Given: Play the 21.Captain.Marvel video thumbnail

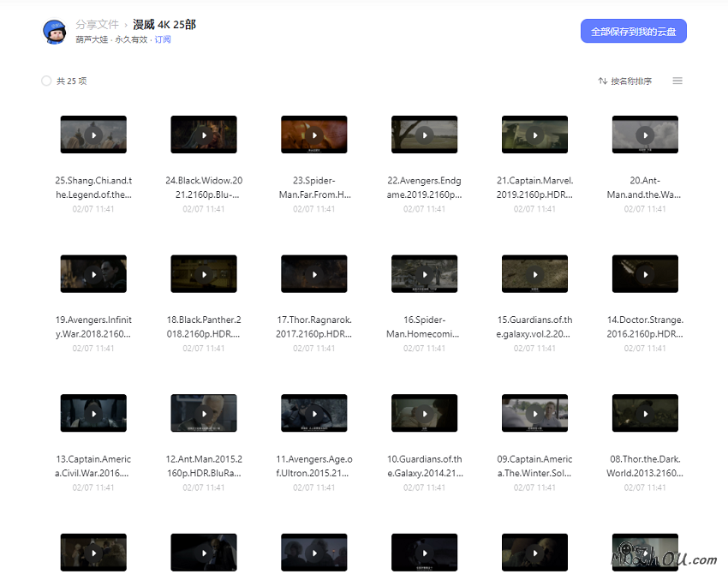Looking at the screenshot, I should [534, 135].
